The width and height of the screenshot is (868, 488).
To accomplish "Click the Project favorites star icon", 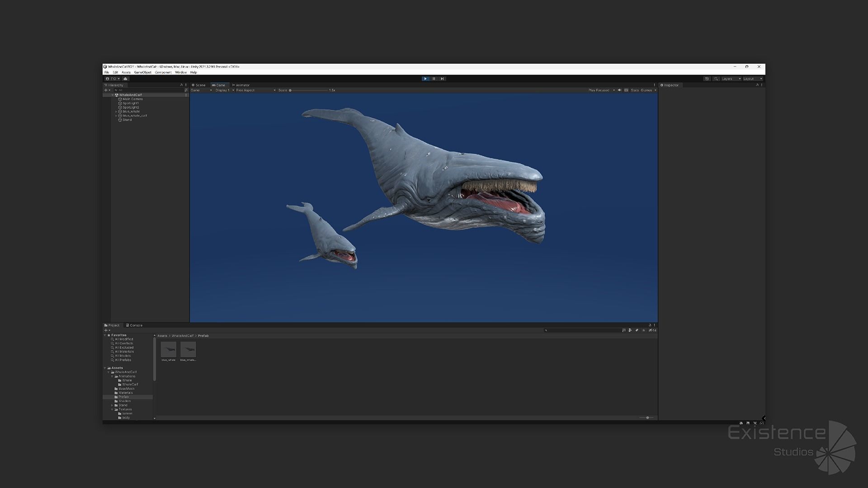I will pos(644,330).
